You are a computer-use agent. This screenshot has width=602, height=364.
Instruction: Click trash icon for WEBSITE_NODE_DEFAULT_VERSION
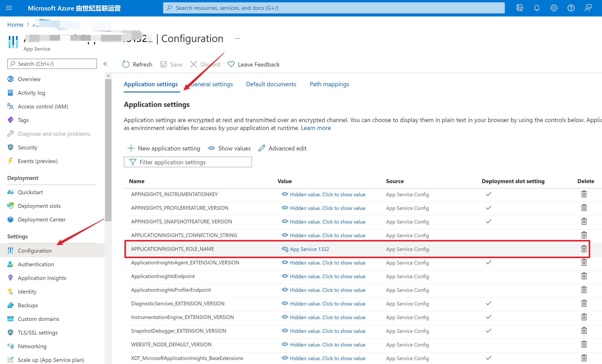click(x=584, y=344)
